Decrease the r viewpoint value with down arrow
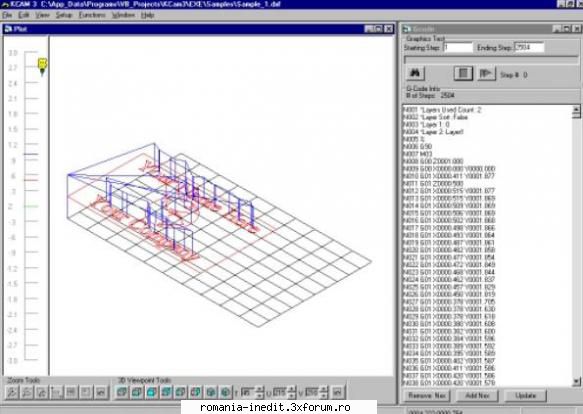 tap(261, 395)
